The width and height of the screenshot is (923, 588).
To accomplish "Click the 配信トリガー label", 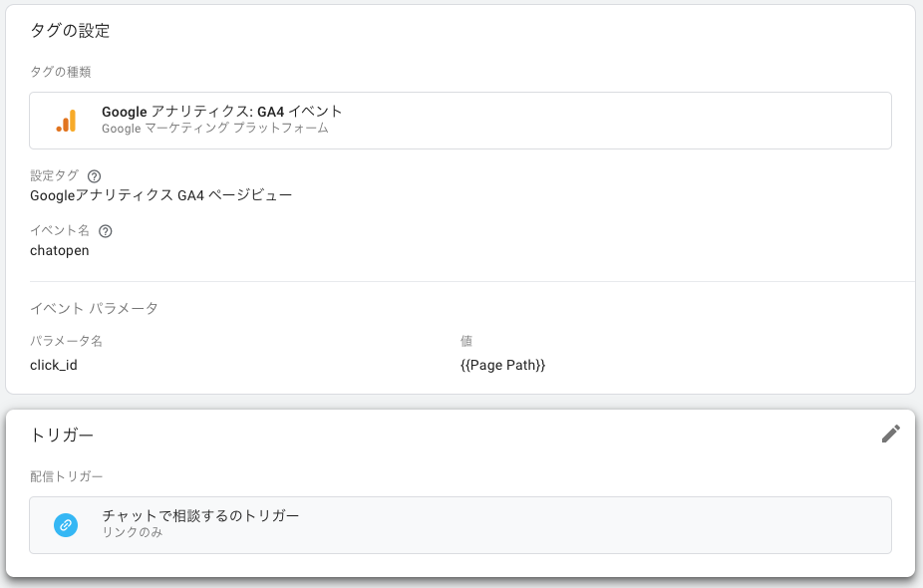I will pyautogui.click(x=67, y=476).
